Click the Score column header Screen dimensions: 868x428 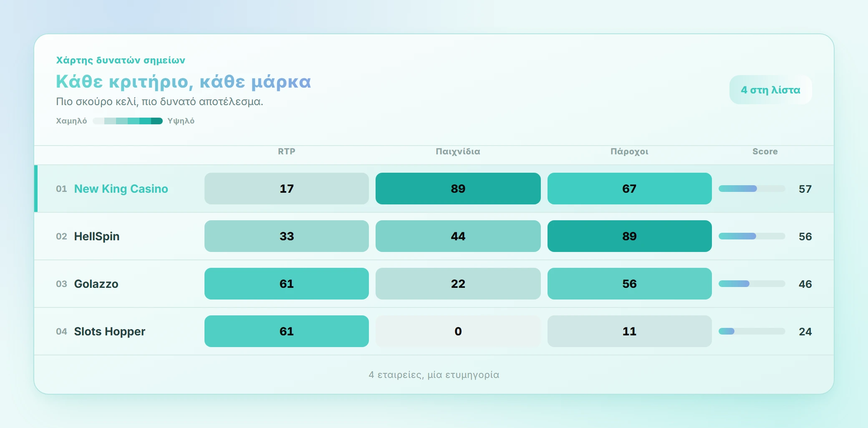[x=765, y=151]
